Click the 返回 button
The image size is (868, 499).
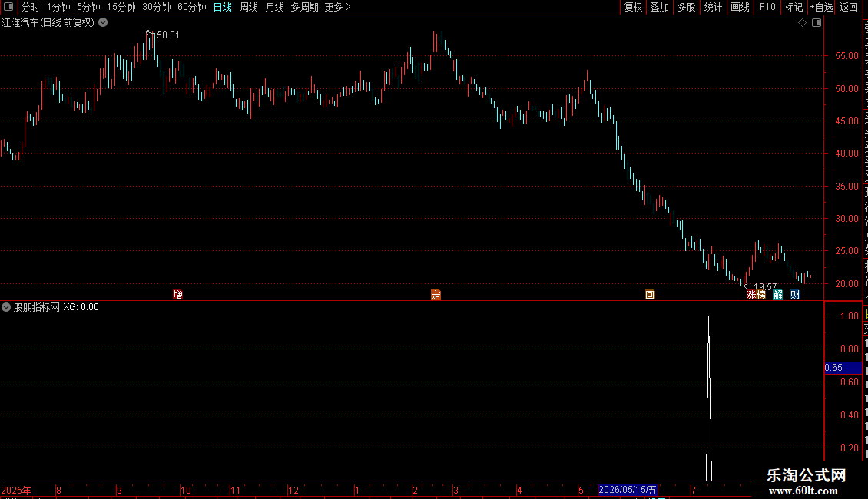pyautogui.click(x=848, y=7)
